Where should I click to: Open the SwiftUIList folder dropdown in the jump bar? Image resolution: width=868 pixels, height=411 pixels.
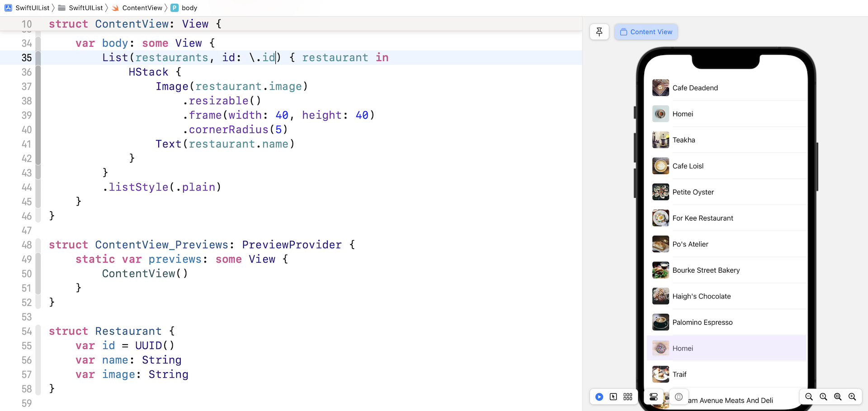(x=85, y=8)
